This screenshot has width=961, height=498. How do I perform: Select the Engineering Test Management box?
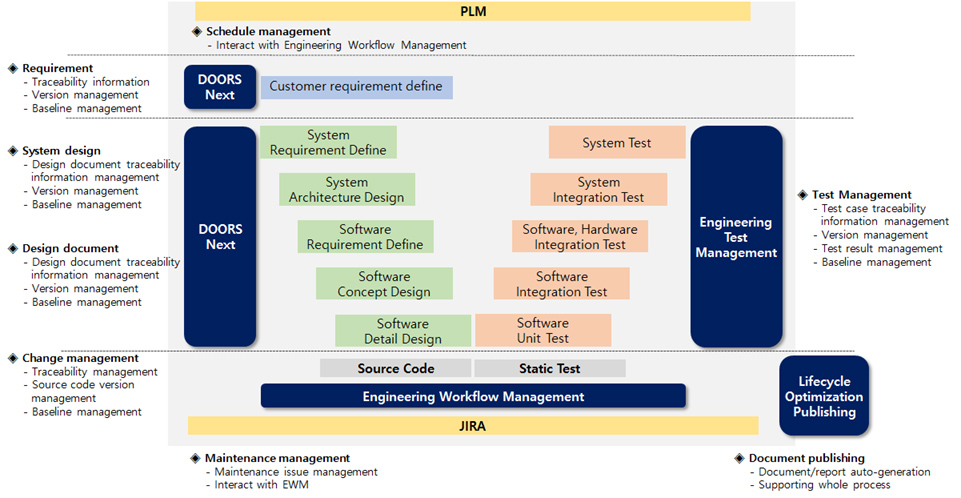[736, 236]
